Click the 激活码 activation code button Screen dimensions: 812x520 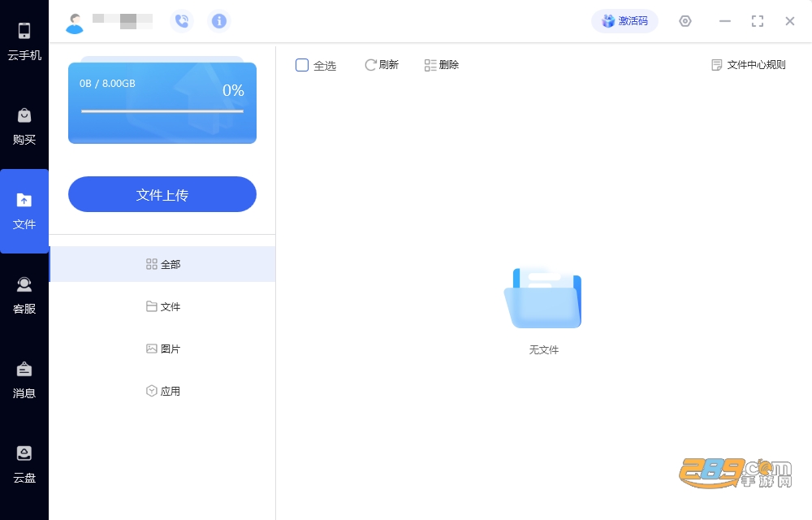tap(625, 21)
